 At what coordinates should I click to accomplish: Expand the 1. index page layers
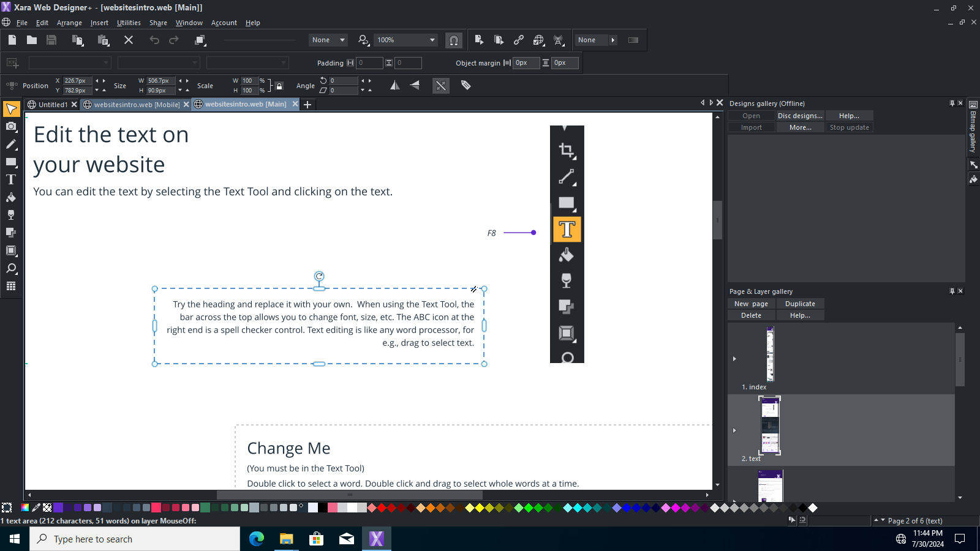[x=734, y=359]
